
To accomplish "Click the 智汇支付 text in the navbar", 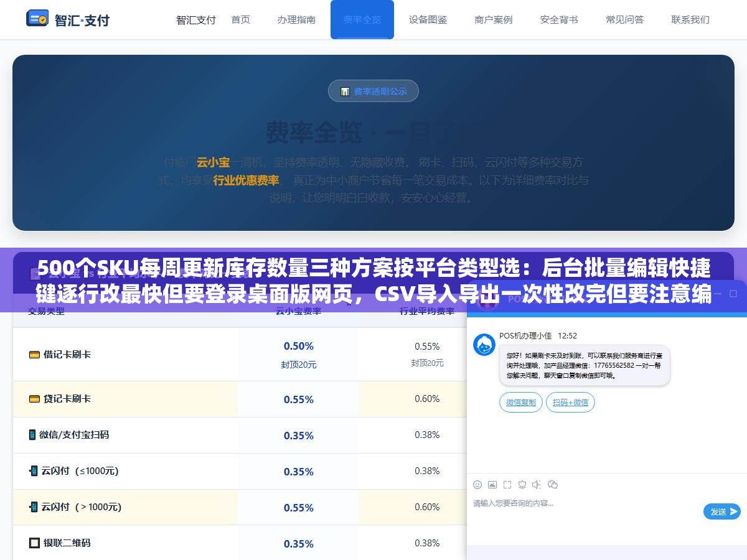I will point(196,19).
